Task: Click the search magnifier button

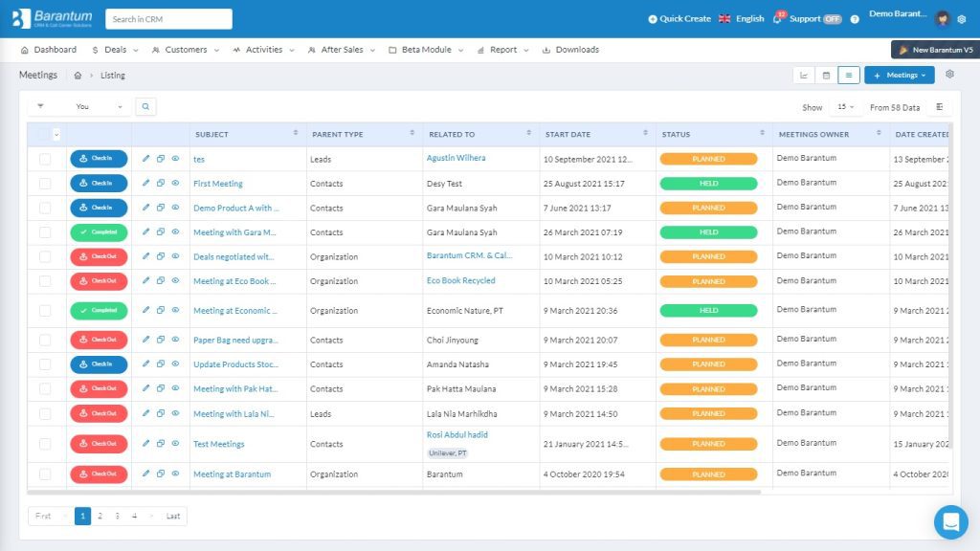Action: [145, 107]
